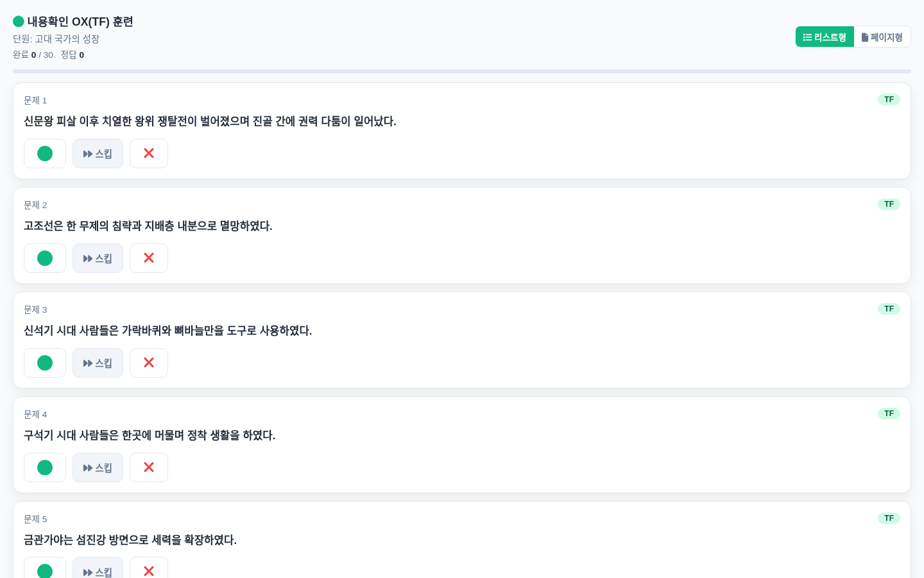Select question 1's statement text
The image size is (924, 578).
point(210,121)
